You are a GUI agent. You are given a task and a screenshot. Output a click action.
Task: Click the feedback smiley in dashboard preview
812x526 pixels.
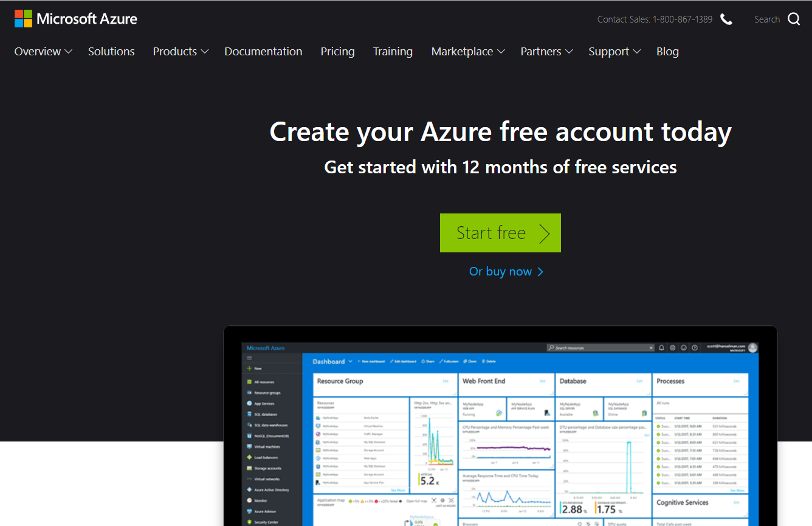684,348
